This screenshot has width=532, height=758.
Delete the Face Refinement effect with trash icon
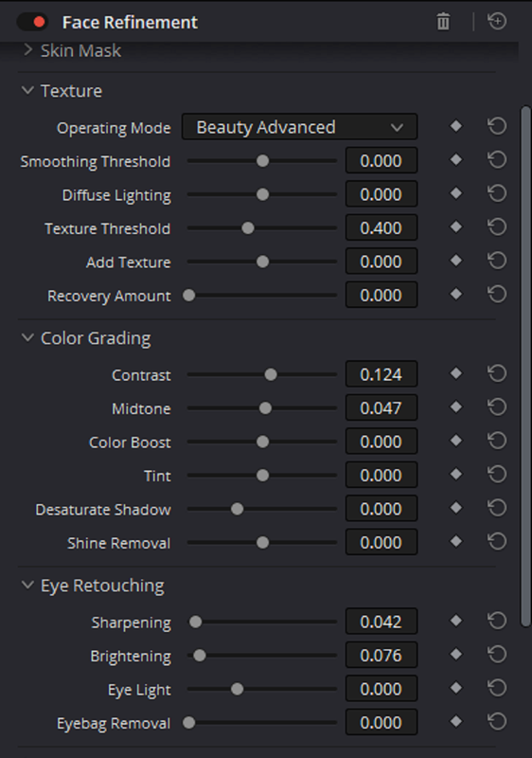[443, 22]
